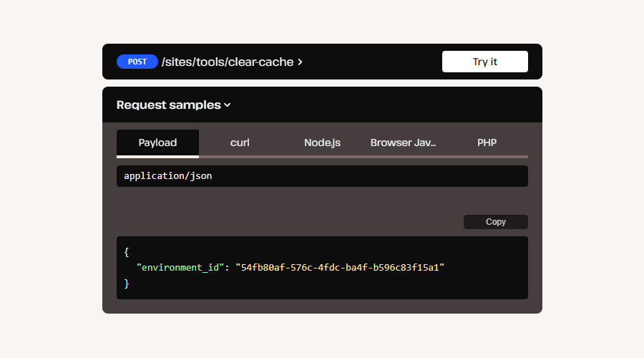644x358 pixels.
Task: Select the Payload tab
Action: pos(157,143)
